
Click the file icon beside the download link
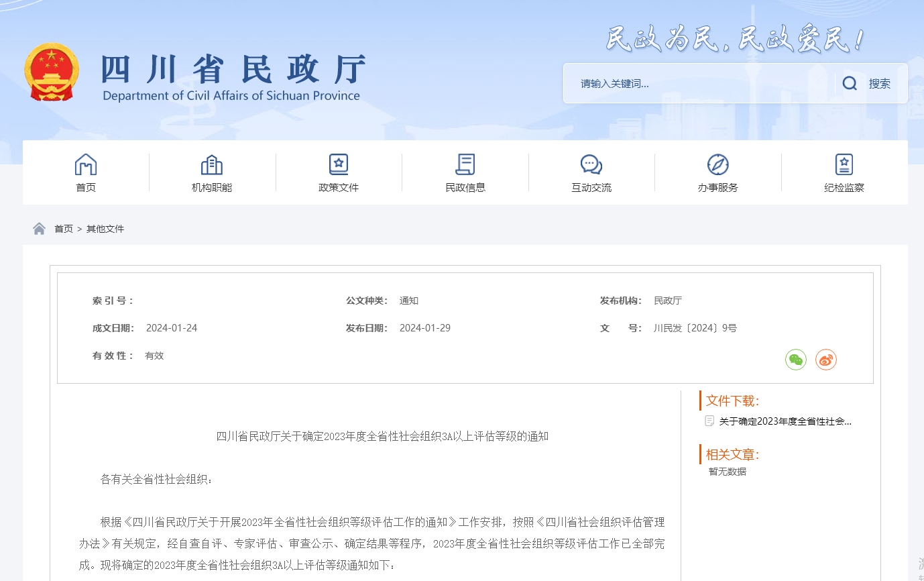tap(709, 421)
